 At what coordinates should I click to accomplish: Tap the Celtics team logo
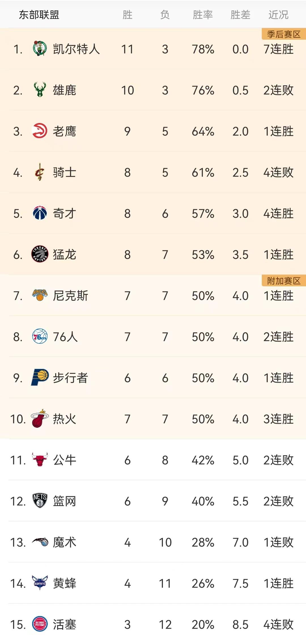40,49
